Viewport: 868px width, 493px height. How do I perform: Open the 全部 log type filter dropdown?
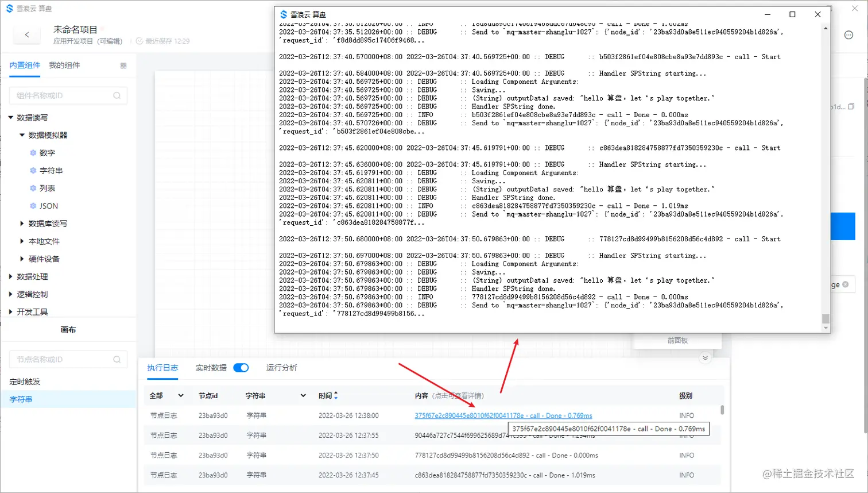166,395
